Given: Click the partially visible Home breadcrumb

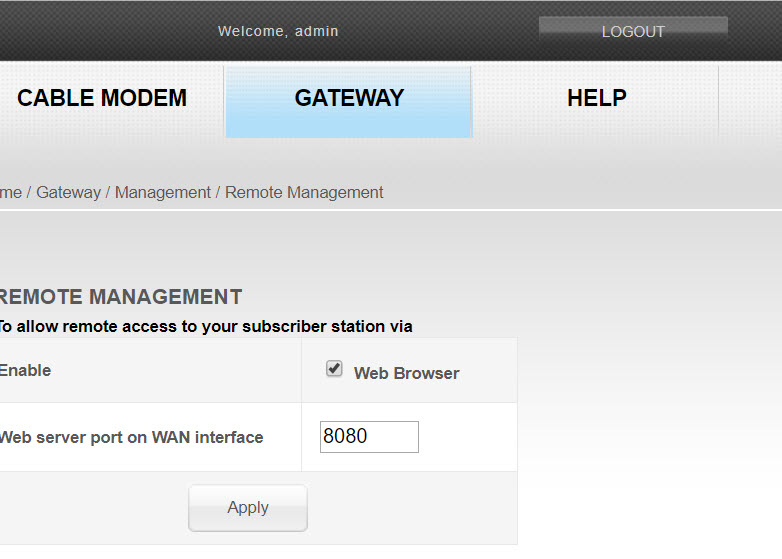Looking at the screenshot, I should click(x=10, y=192).
